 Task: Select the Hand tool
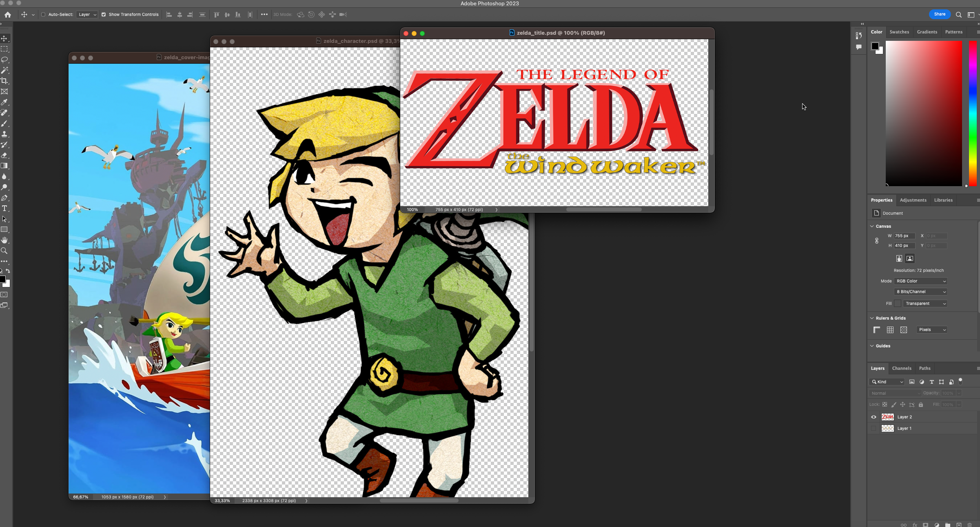4,240
